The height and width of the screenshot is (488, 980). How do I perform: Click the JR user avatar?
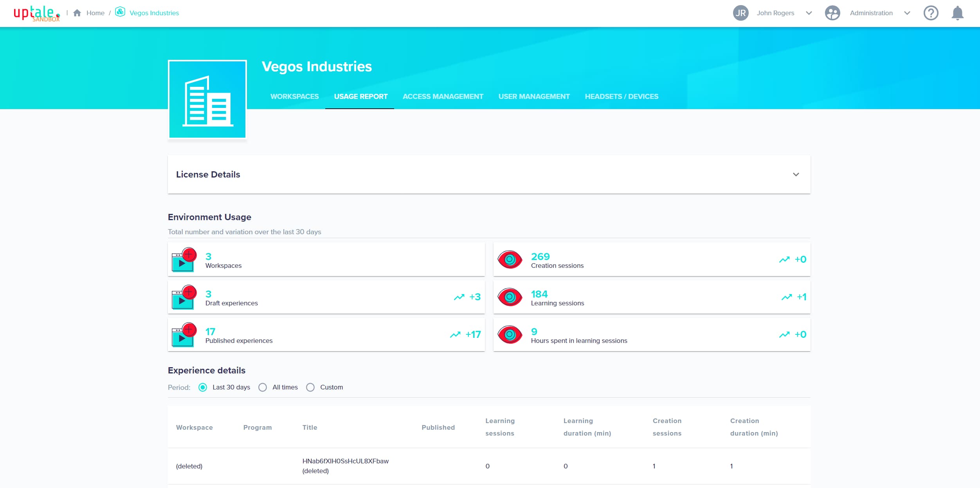740,13
